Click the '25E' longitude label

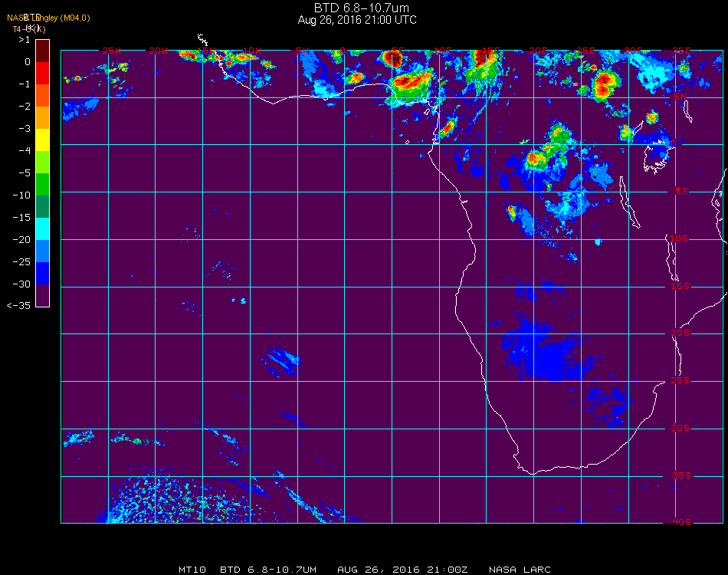(x=585, y=51)
